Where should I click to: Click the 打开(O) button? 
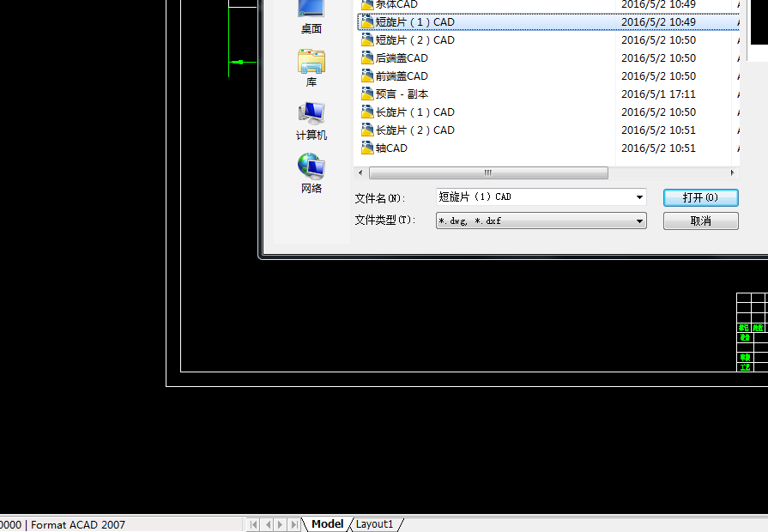[700, 198]
